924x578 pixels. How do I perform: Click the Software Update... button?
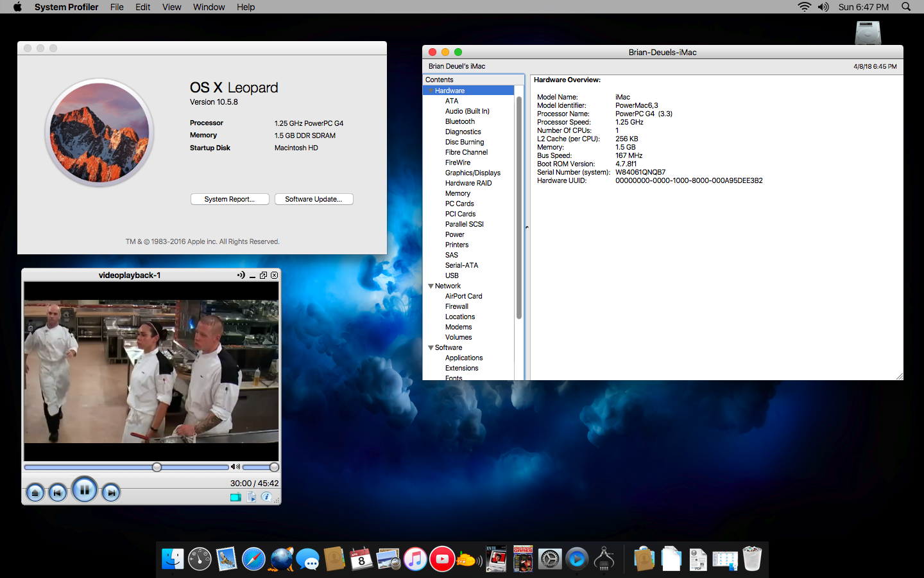314,199
